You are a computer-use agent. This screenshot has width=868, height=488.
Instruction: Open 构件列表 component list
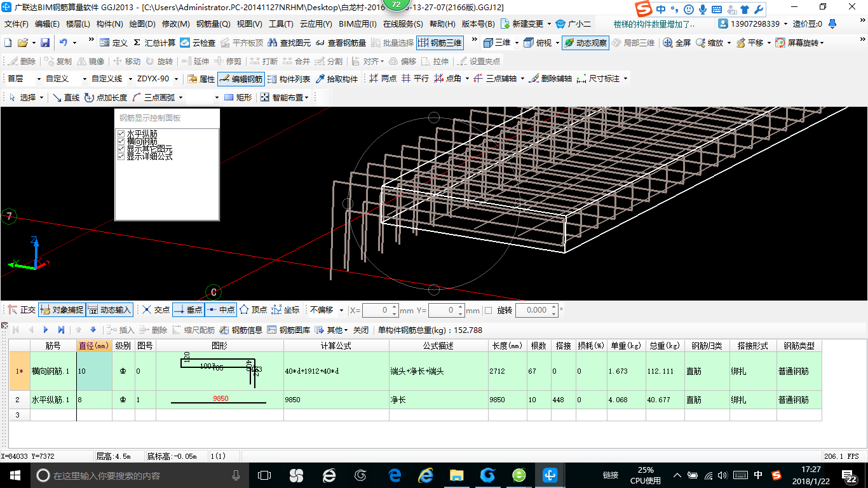pyautogui.click(x=288, y=79)
